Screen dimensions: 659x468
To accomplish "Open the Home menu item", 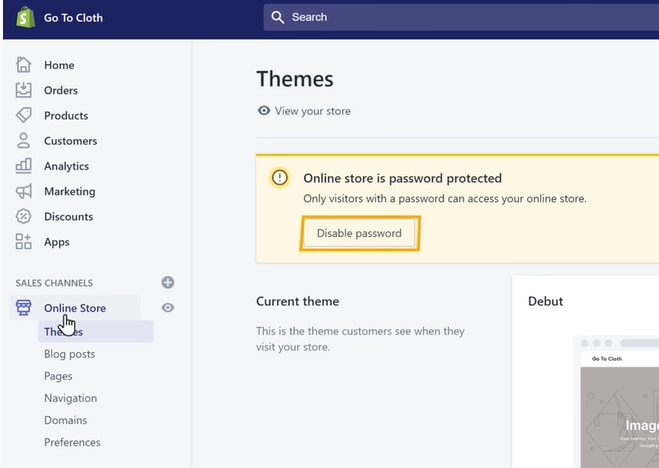I will coord(59,65).
